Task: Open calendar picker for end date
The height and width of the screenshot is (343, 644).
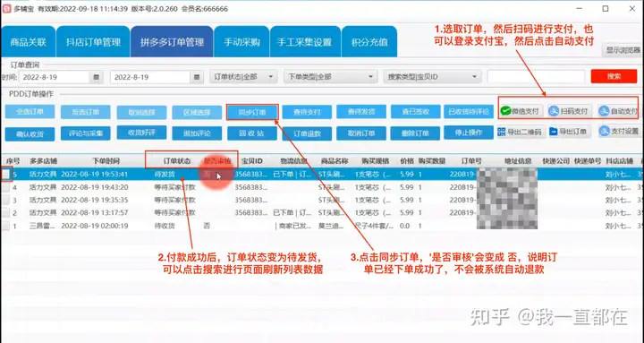Action: point(197,77)
